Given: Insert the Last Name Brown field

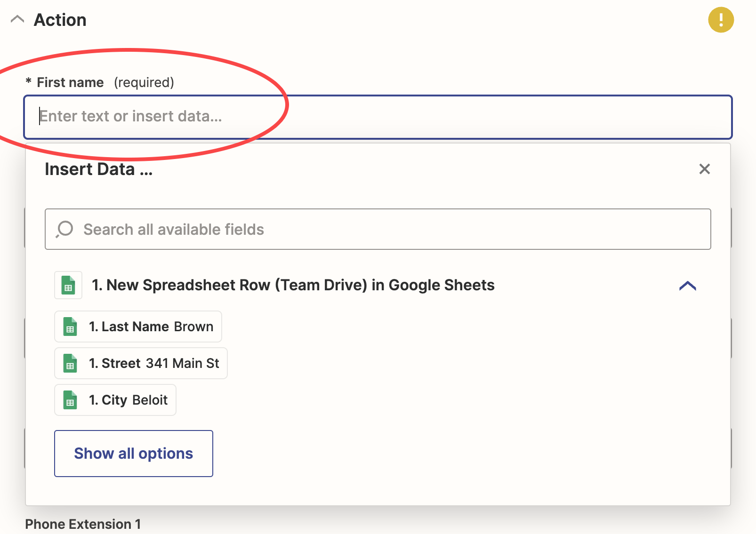Looking at the screenshot, I should (x=138, y=327).
